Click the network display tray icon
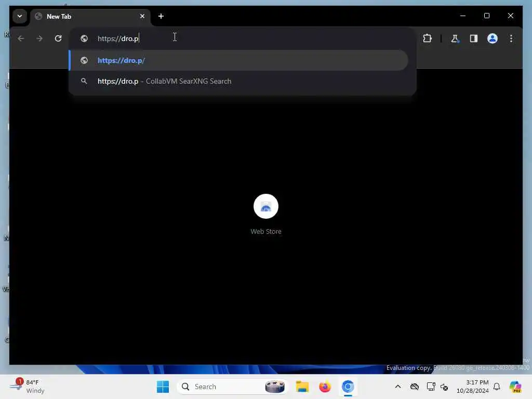 coord(431,387)
